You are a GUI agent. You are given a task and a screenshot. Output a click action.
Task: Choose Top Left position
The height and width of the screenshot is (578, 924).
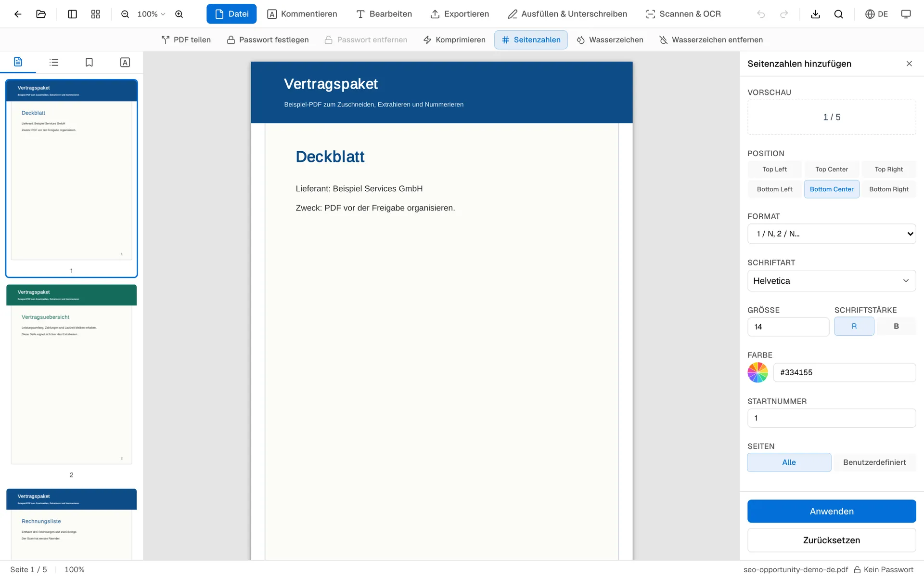pyautogui.click(x=774, y=169)
